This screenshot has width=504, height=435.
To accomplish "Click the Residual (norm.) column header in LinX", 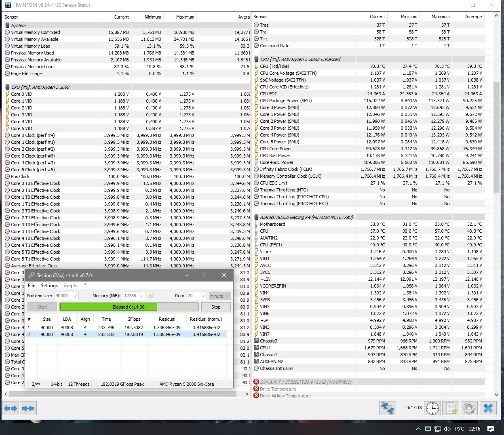I will [206, 319].
